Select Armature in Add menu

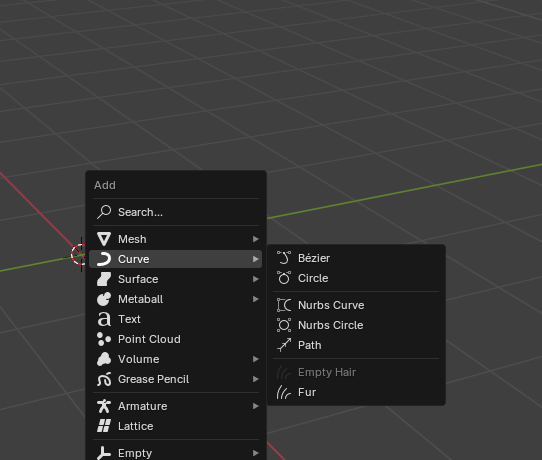(176, 406)
